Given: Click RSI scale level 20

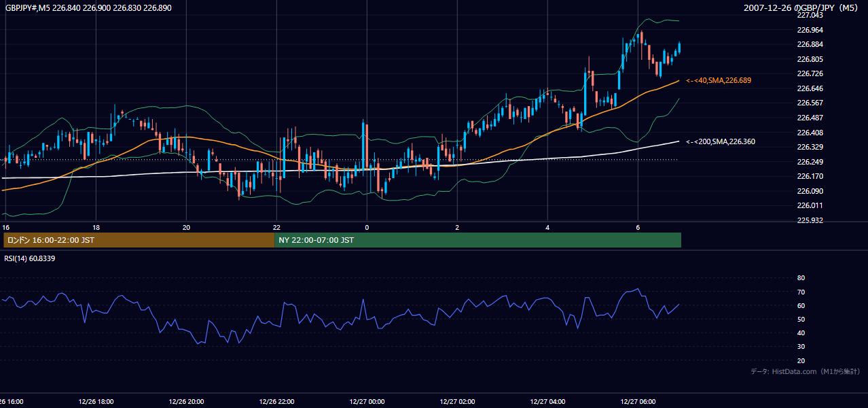Looking at the screenshot, I should (x=801, y=360).
